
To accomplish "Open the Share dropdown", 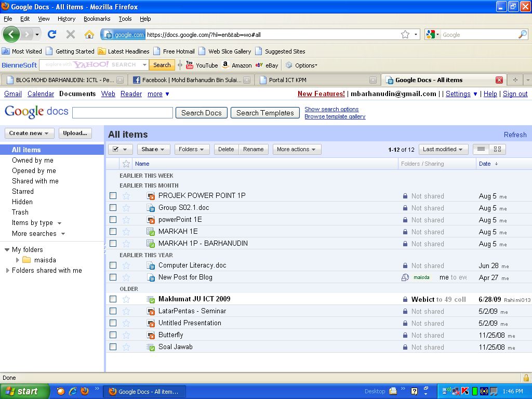I will [x=153, y=149].
